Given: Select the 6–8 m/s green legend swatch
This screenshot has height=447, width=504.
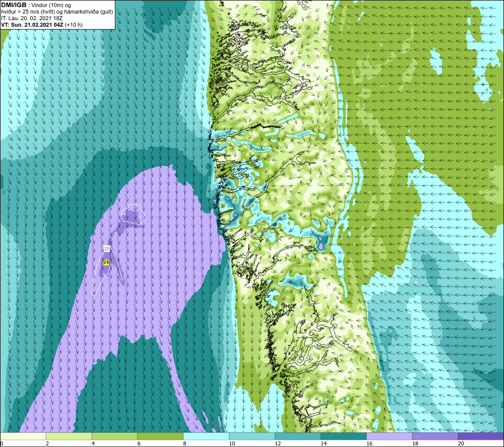Looking at the screenshot, I should (160, 436).
